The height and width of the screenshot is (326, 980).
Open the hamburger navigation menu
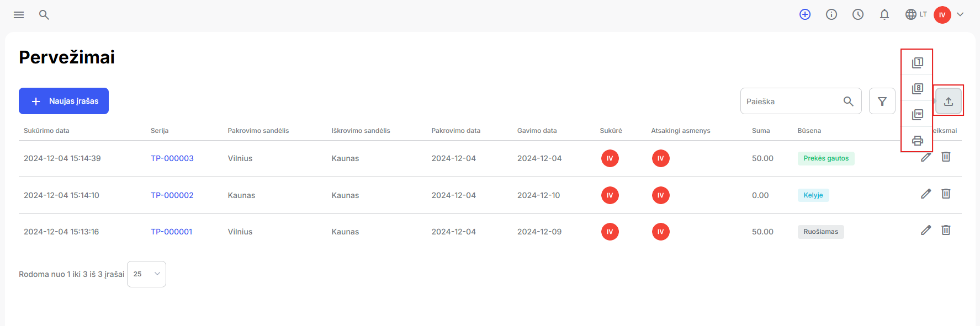[19, 15]
